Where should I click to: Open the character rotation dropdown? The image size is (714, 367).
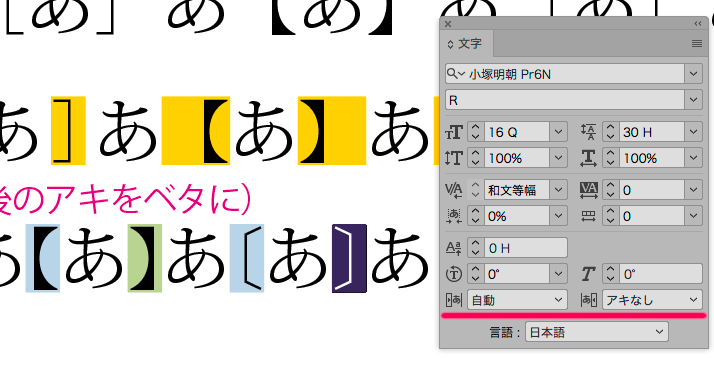[559, 274]
